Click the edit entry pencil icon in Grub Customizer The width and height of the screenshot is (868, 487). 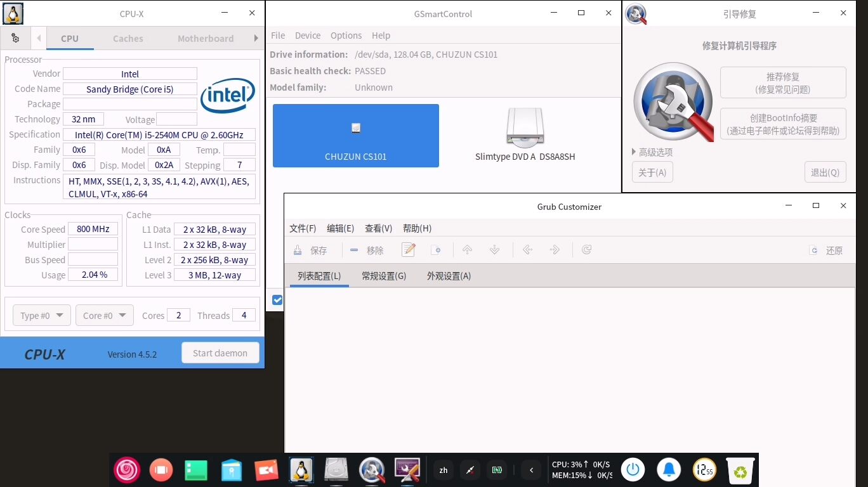click(x=408, y=250)
